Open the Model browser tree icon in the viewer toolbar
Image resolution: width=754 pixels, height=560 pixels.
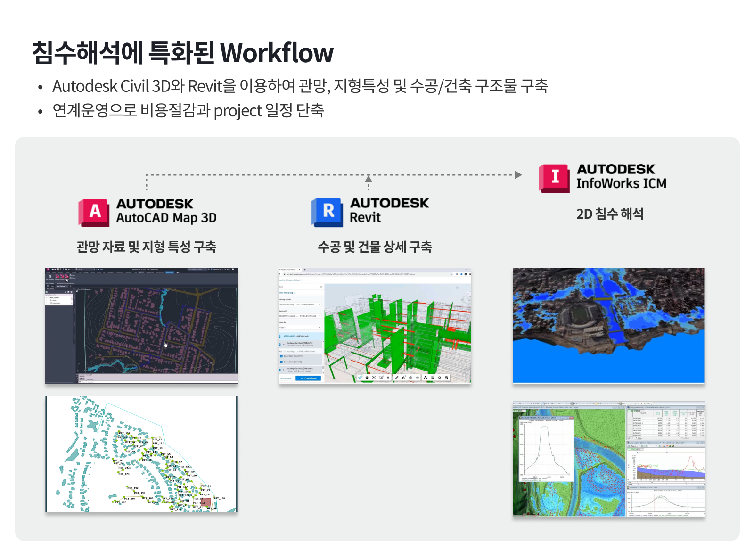pyautogui.click(x=426, y=378)
